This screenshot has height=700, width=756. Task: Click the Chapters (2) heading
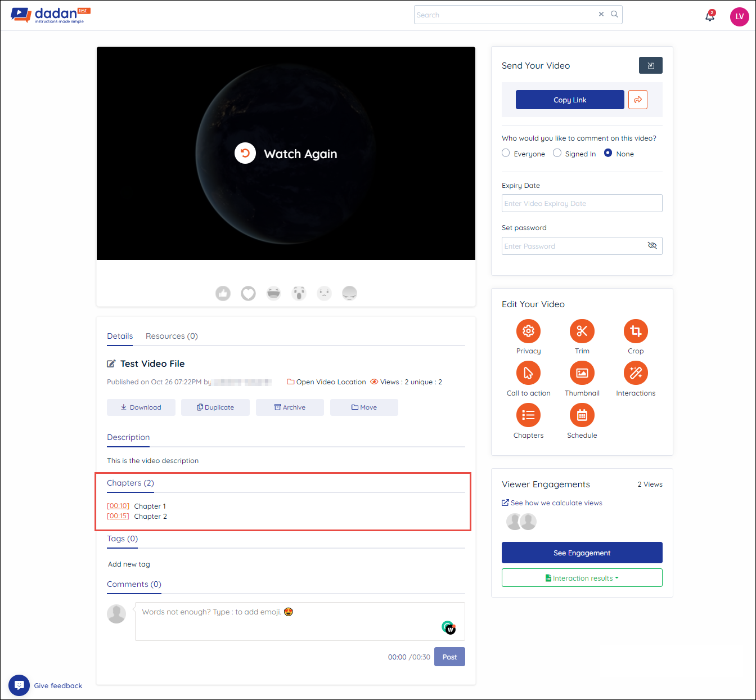point(130,483)
